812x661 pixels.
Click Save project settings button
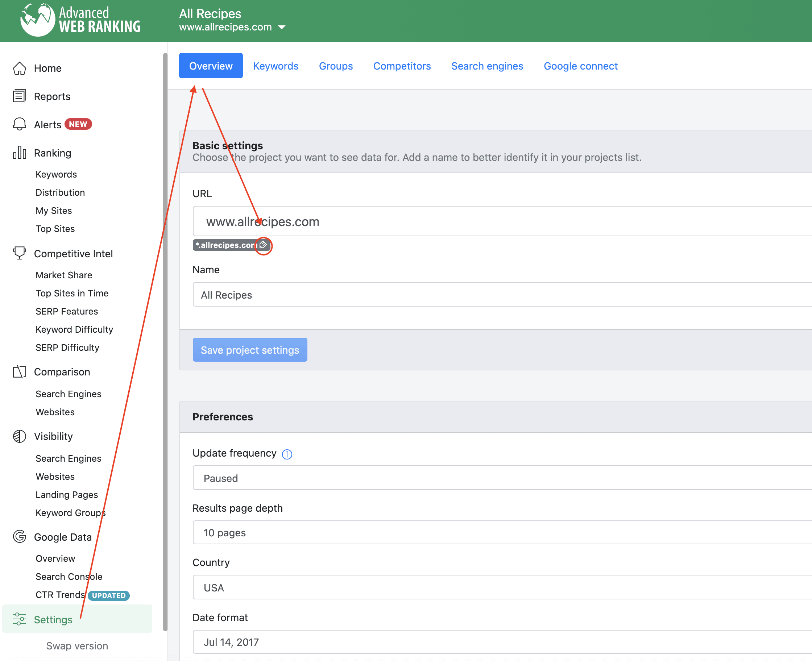(250, 350)
